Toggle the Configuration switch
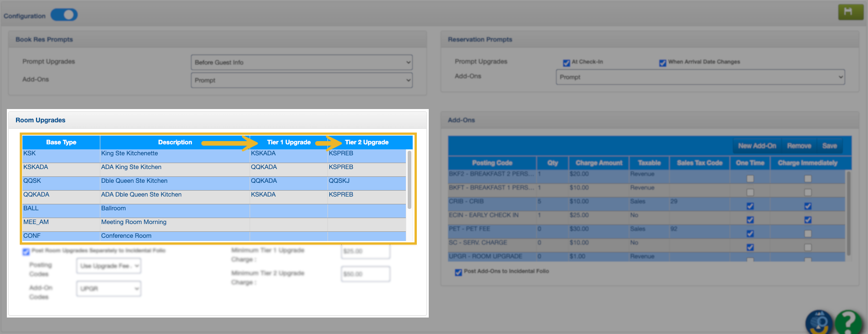Image resolution: width=868 pixels, height=334 pixels. tap(64, 15)
